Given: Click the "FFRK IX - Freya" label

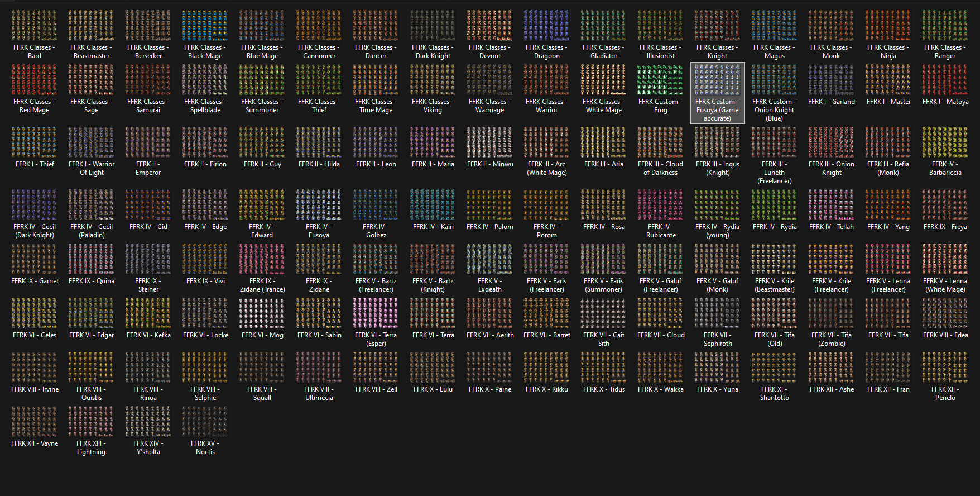Looking at the screenshot, I should tap(945, 227).
